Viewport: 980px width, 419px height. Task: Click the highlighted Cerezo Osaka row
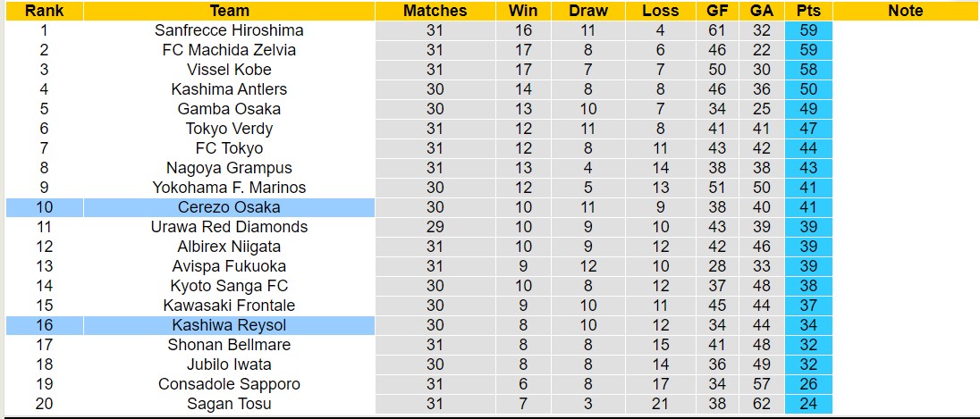(229, 207)
